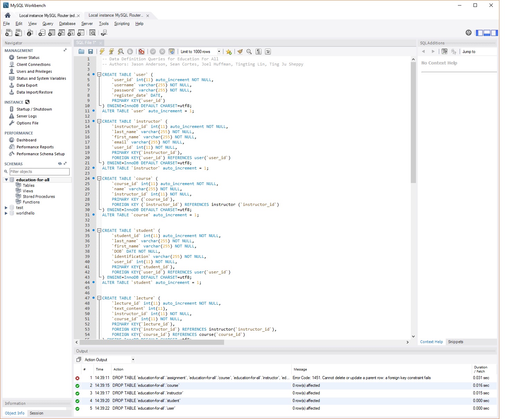Toggle word wrap in the editor
The height and width of the screenshot is (419, 532).
(x=268, y=52)
